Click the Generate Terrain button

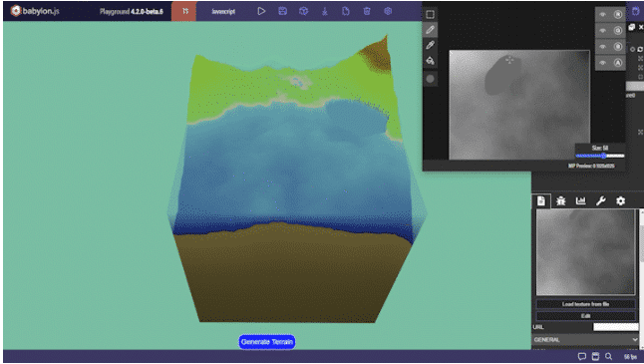[267, 342]
